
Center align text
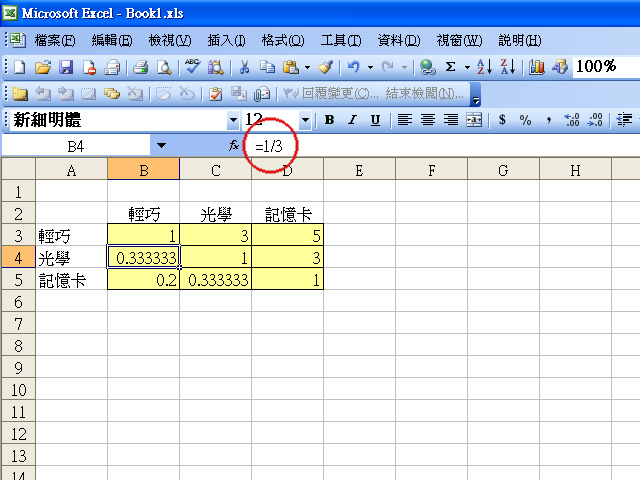[x=427, y=120]
